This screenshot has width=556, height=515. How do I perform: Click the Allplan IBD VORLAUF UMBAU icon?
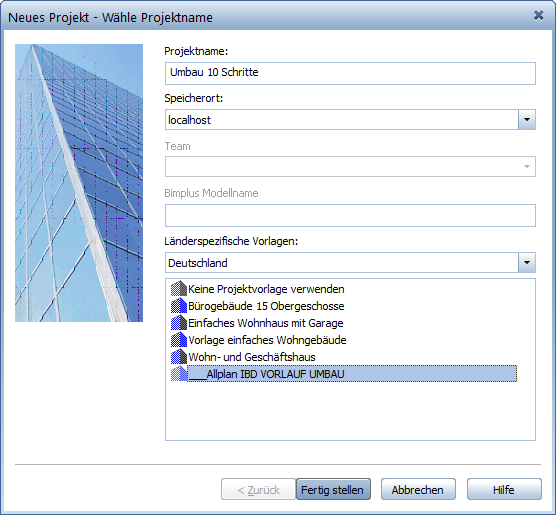179,374
